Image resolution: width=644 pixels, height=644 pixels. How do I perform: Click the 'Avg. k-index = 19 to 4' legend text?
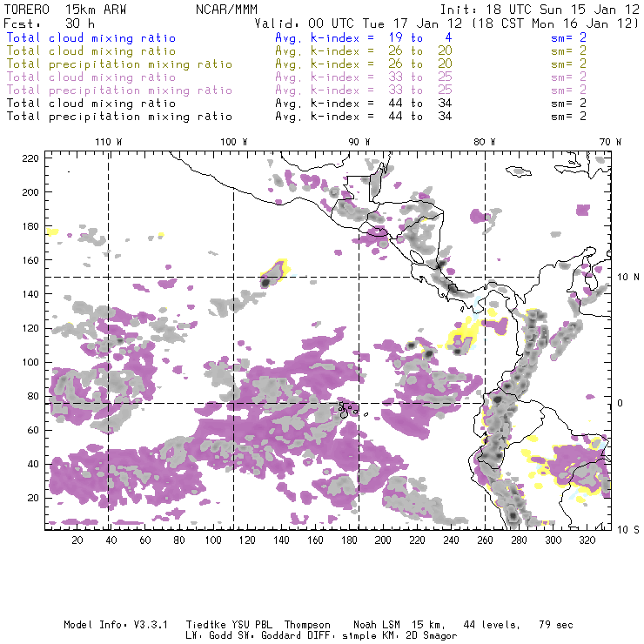pos(364,37)
